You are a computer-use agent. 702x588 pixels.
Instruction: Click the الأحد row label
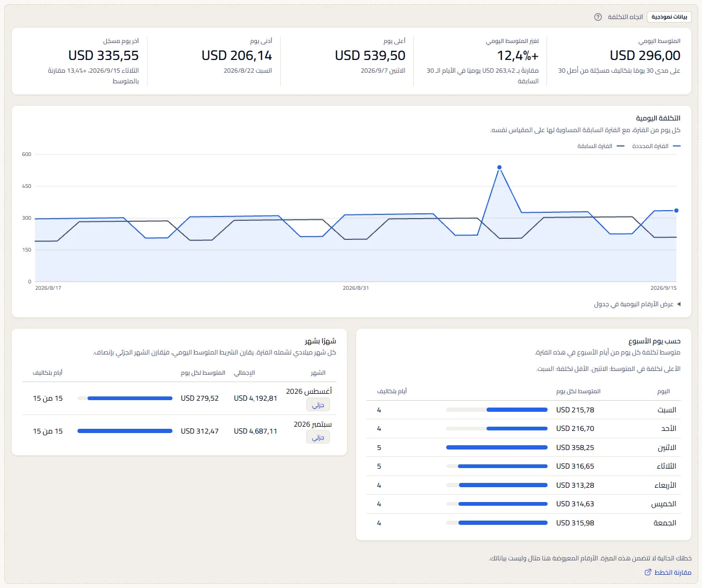tap(669, 428)
